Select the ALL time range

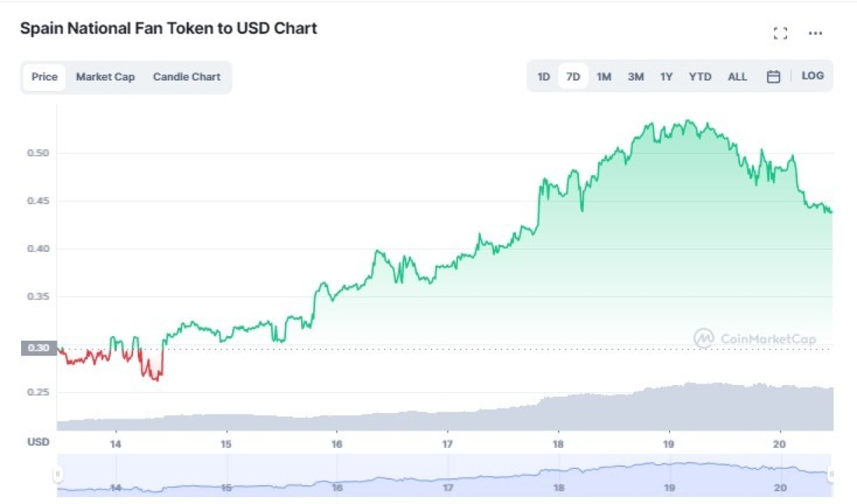pyautogui.click(x=737, y=77)
